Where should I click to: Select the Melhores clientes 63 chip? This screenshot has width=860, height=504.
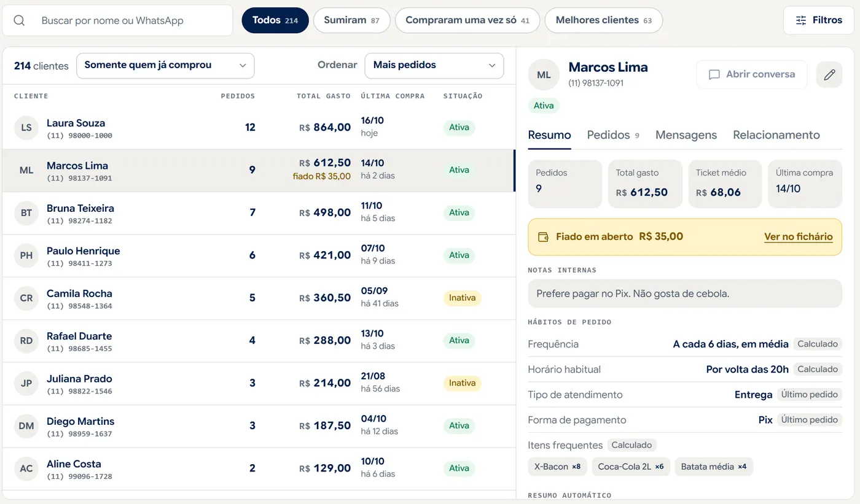pyautogui.click(x=604, y=20)
